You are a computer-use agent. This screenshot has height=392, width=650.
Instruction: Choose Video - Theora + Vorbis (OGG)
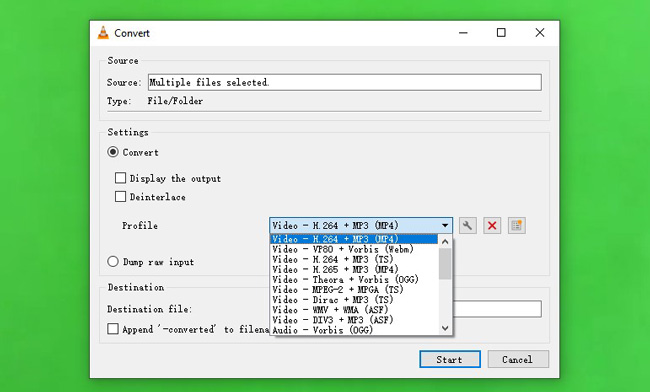coord(354,280)
